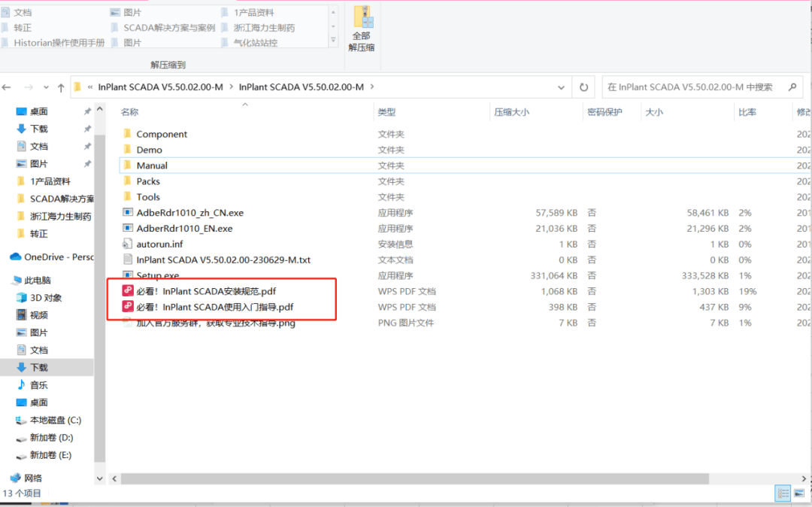The height and width of the screenshot is (507, 812).
Task: Select 必看！InPlant SCADA使用入门指导.pdf
Action: point(215,307)
